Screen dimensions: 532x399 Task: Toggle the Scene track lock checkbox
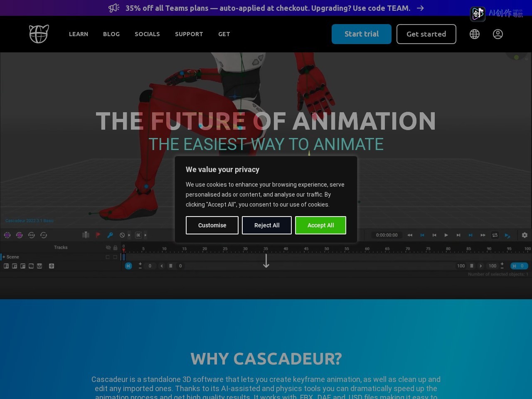click(115, 257)
